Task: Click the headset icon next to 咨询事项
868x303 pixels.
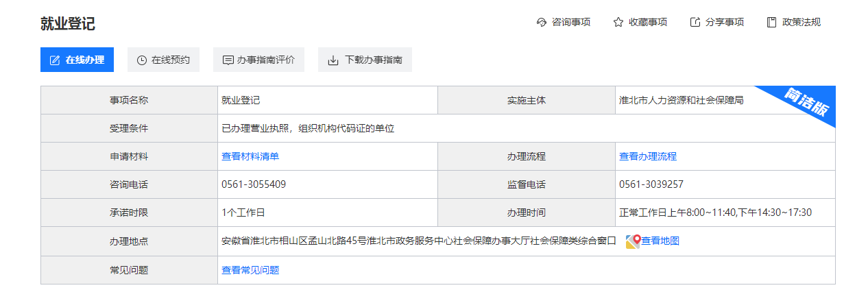Action: click(x=542, y=22)
